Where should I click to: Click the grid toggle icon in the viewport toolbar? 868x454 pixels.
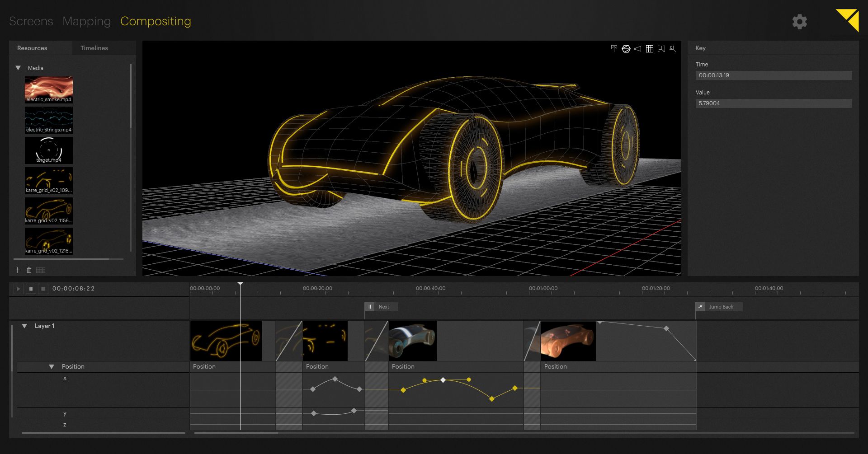pyautogui.click(x=649, y=49)
